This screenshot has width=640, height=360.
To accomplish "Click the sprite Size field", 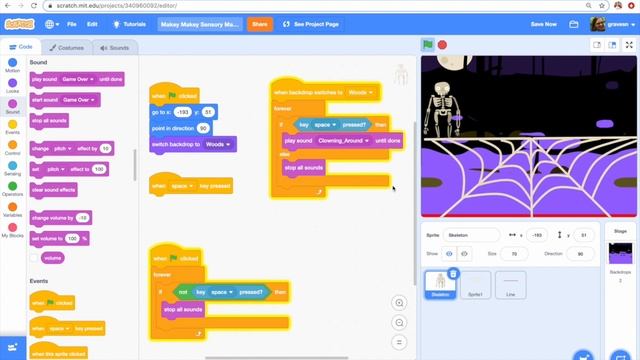I will 514,254.
